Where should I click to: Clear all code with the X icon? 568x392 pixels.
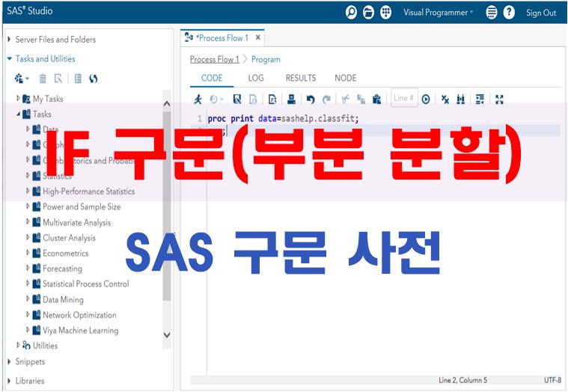point(445,99)
